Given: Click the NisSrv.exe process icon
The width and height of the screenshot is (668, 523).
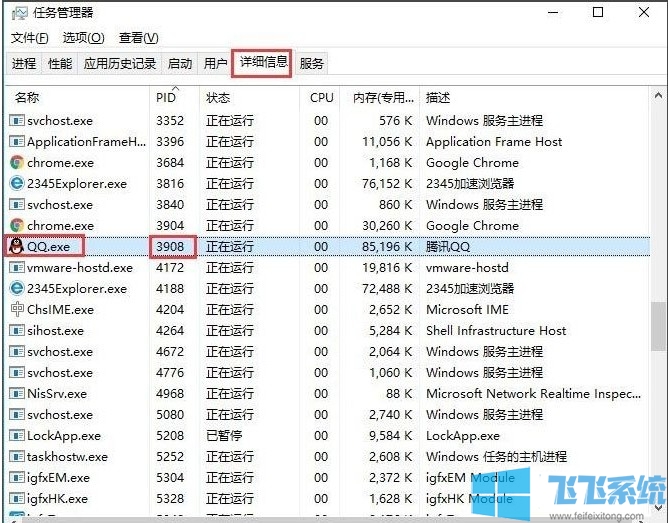Looking at the screenshot, I should (x=17, y=394).
